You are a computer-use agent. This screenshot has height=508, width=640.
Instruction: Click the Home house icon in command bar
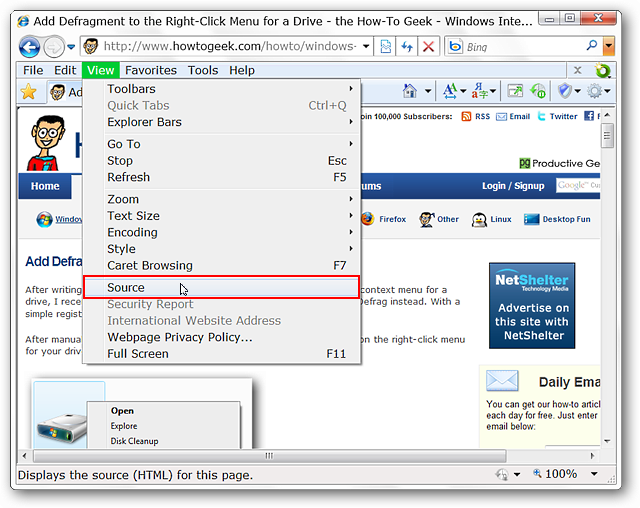click(x=410, y=91)
